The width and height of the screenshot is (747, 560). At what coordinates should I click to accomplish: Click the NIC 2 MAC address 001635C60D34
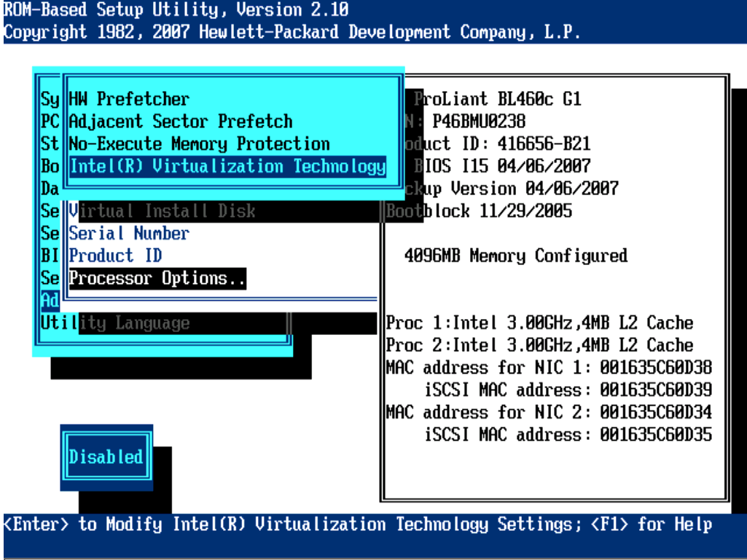click(x=656, y=412)
